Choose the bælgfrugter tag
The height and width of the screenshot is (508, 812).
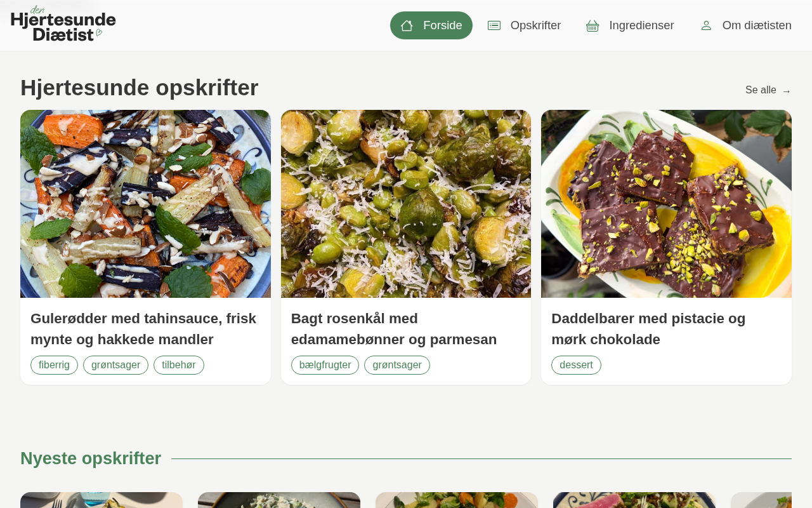point(325,365)
